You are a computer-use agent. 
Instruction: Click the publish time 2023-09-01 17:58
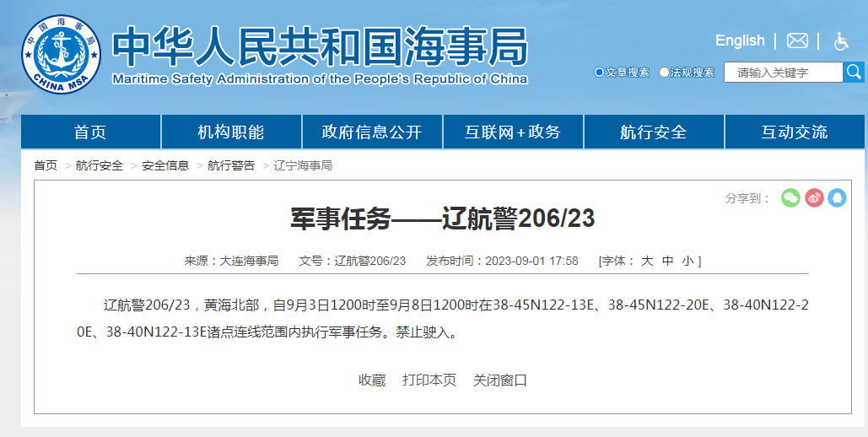coord(532,261)
